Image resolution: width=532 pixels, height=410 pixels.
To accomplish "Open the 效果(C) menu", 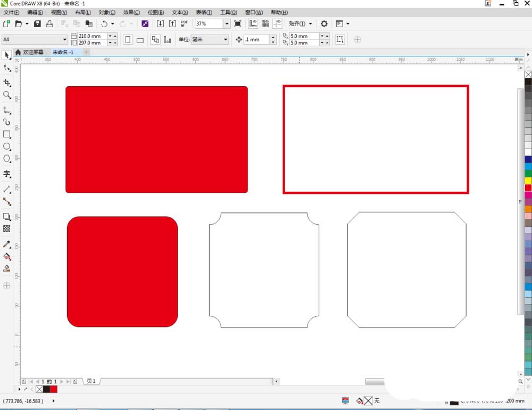I will [x=131, y=12].
